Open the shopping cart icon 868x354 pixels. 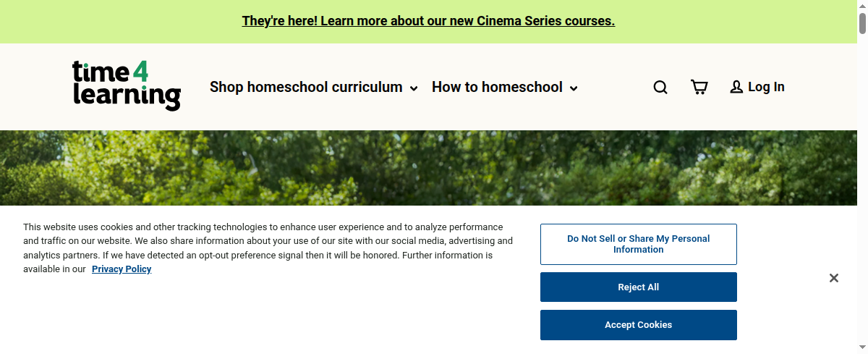pos(699,88)
